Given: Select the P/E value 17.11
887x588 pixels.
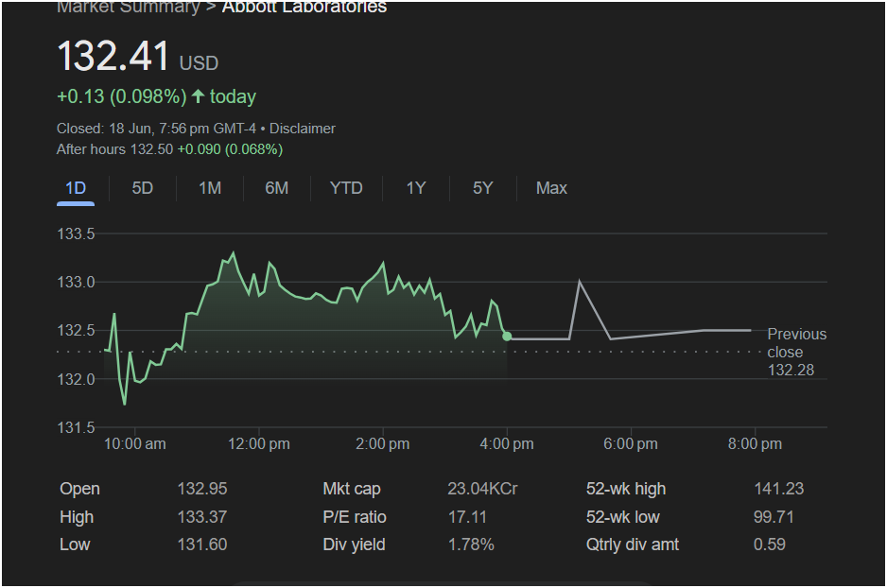Looking at the screenshot, I should pyautogui.click(x=467, y=517).
